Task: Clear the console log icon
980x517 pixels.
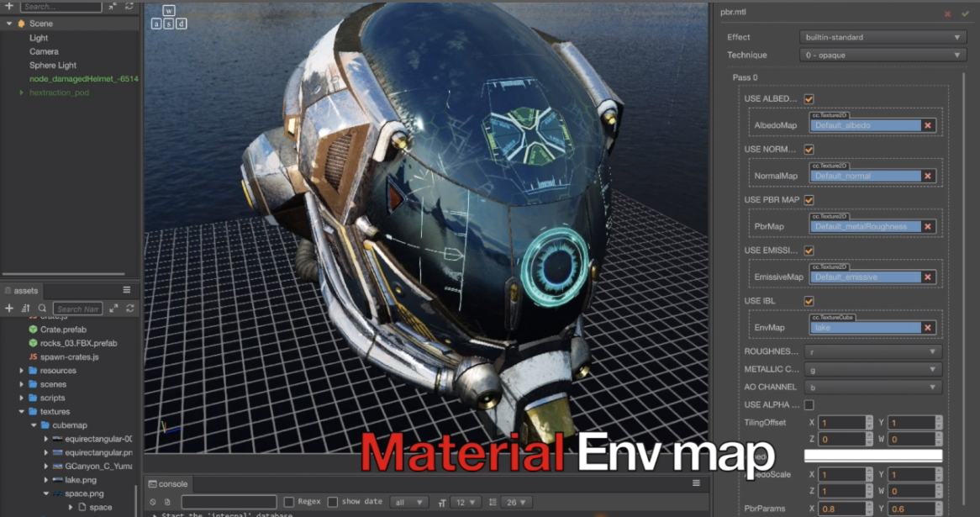Action: (x=153, y=502)
